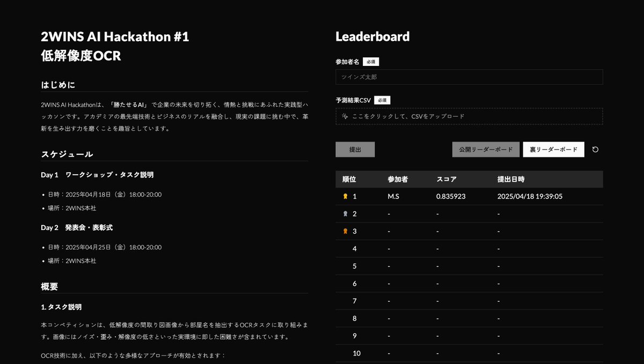The image size is (644, 364).
Task: Click the refresh leaderboard icon
Action: [595, 150]
